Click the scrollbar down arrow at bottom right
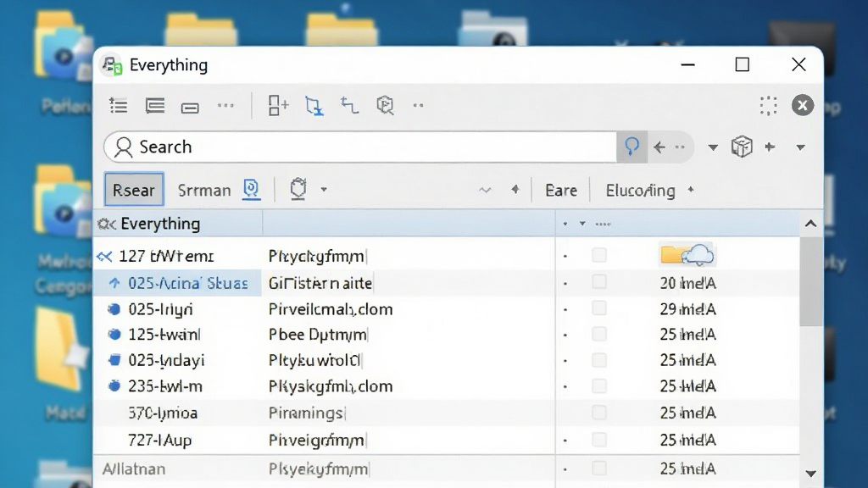868x488 pixels. click(x=810, y=474)
